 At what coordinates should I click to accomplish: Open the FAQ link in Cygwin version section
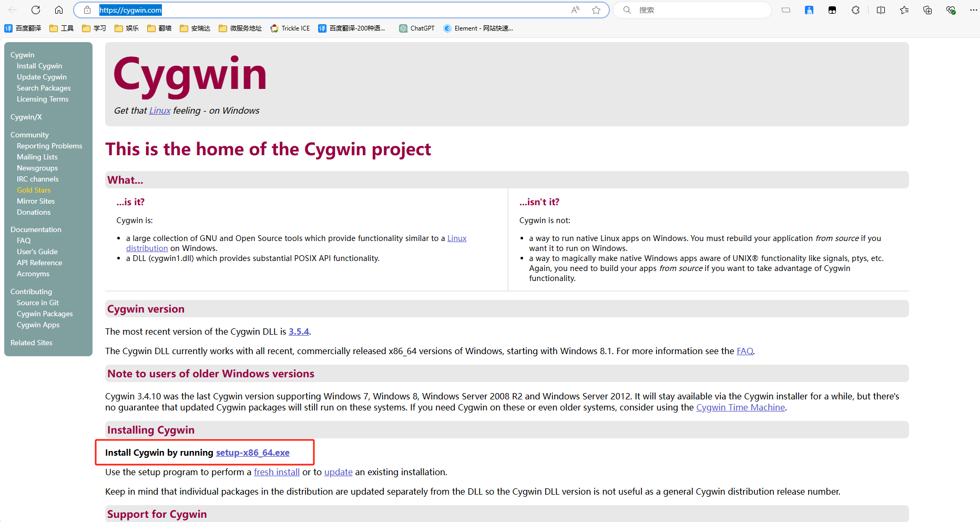point(744,351)
